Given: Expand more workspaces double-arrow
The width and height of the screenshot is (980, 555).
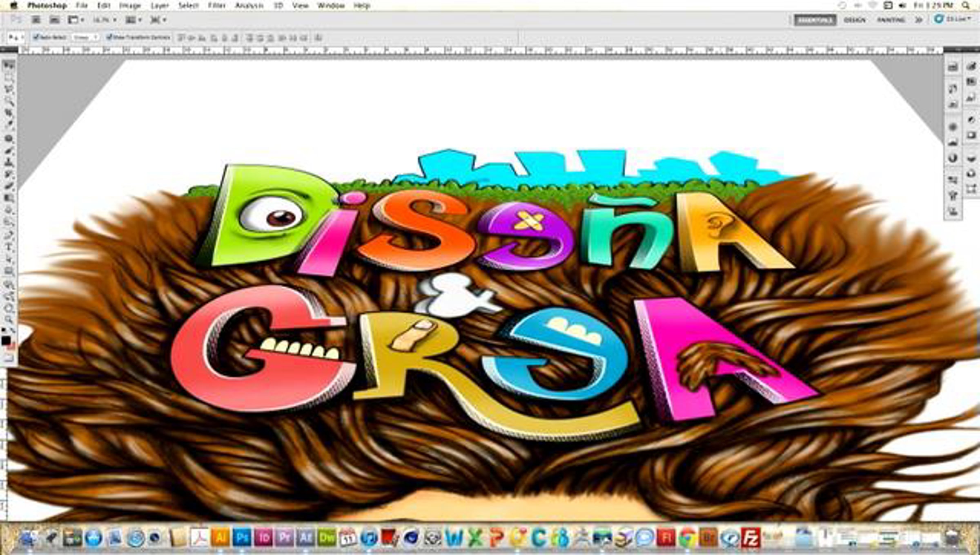Looking at the screenshot, I should point(918,20).
